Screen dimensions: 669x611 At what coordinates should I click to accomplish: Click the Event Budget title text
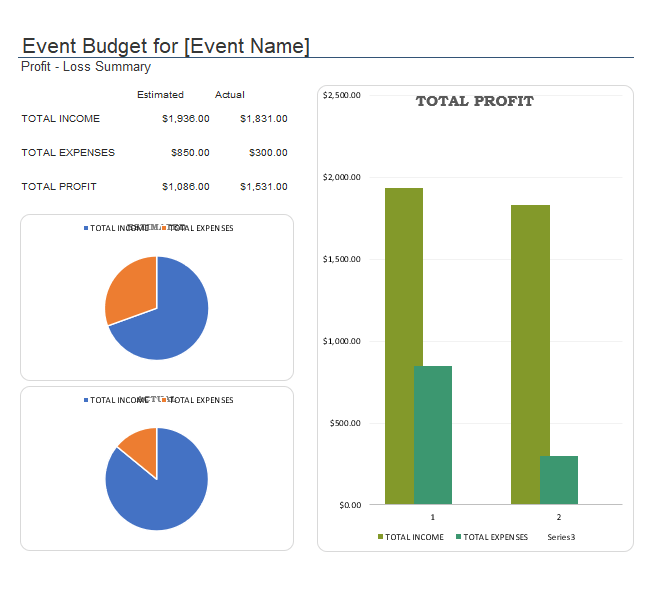pos(166,46)
